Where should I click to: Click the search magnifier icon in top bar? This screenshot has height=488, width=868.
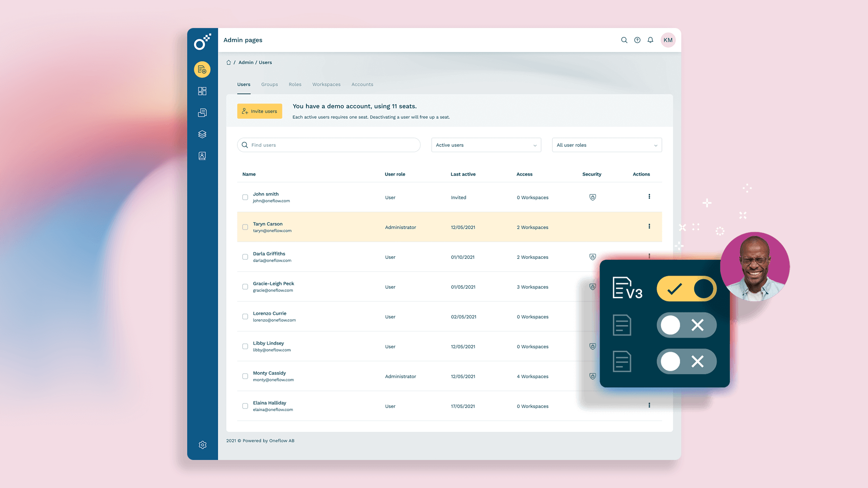pyautogui.click(x=623, y=40)
